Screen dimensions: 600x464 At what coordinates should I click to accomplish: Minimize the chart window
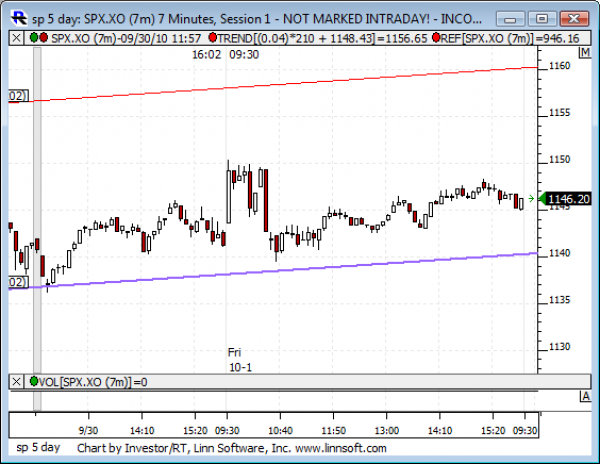tap(510, 18)
